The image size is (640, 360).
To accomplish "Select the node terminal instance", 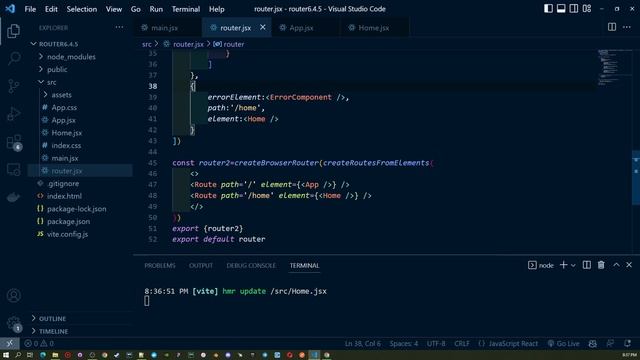I will click(x=541, y=265).
